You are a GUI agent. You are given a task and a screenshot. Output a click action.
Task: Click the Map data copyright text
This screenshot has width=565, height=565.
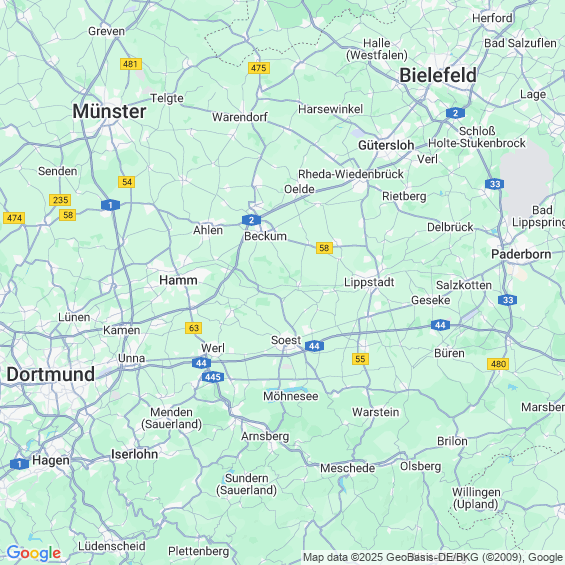pos(433,557)
